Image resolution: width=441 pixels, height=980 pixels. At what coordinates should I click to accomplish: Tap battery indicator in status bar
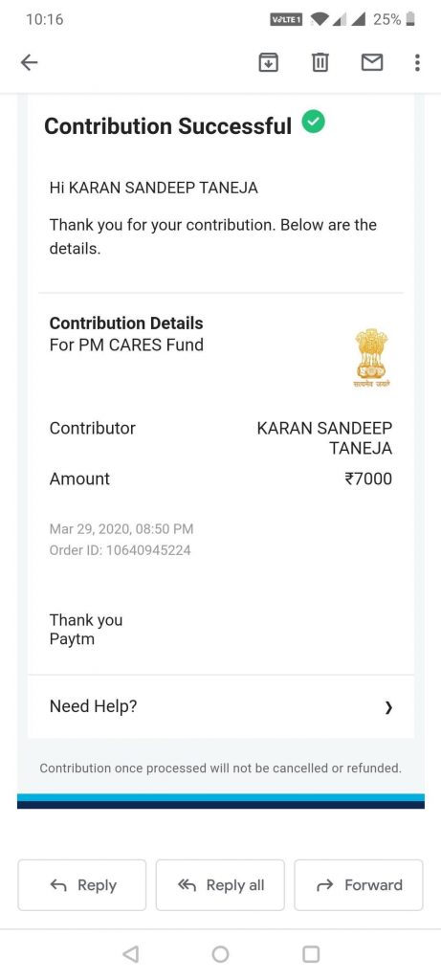[410, 19]
